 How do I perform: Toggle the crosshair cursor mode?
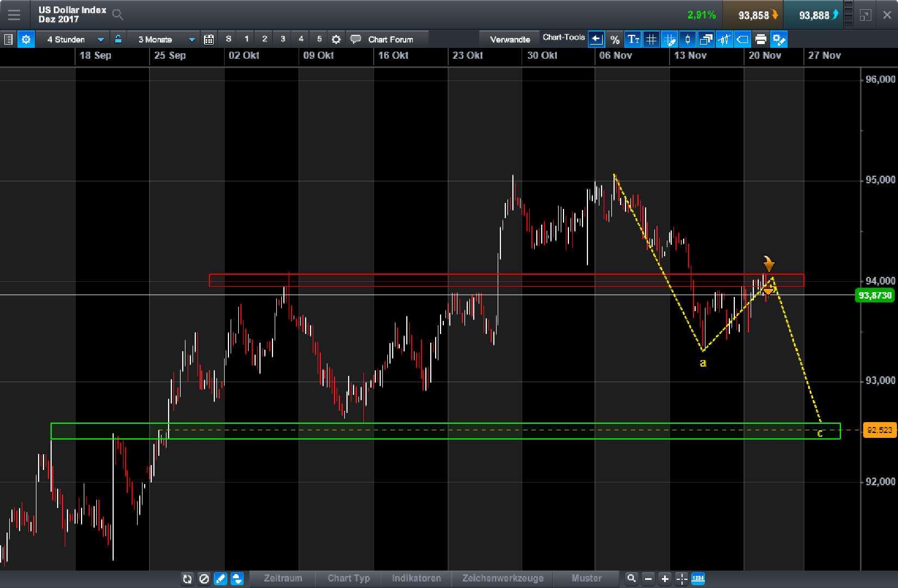pos(681,579)
